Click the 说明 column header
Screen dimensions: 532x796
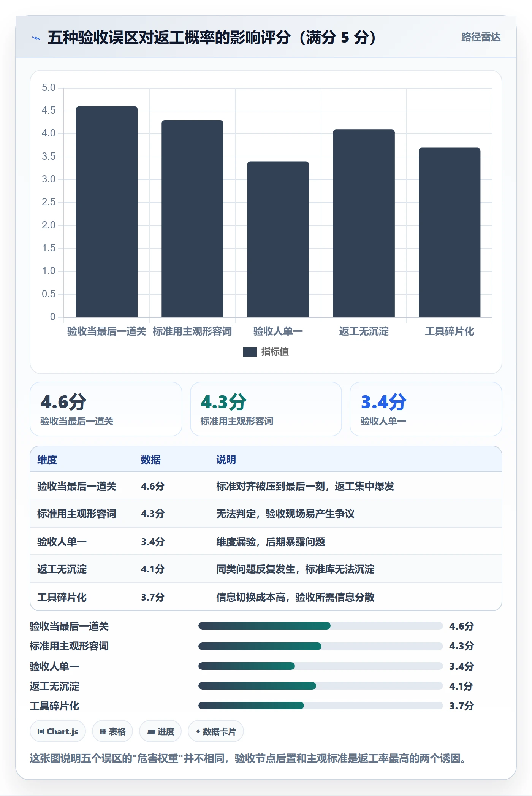tap(226, 460)
